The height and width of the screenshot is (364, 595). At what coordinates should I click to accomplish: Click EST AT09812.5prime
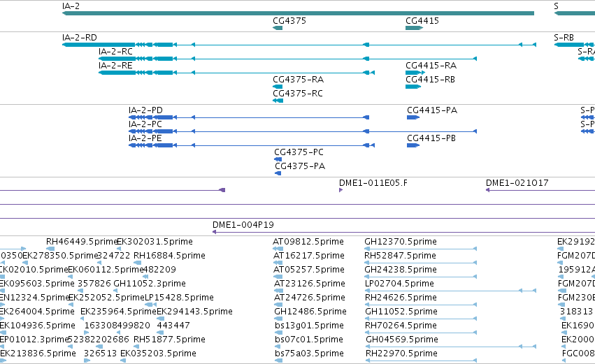coord(308,242)
